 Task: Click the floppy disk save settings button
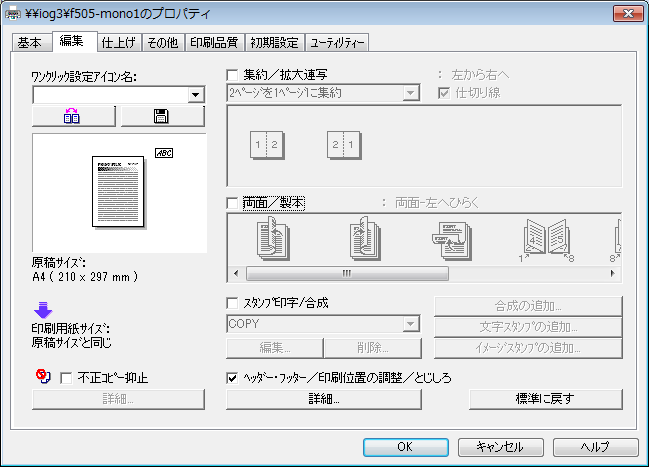[x=161, y=117]
